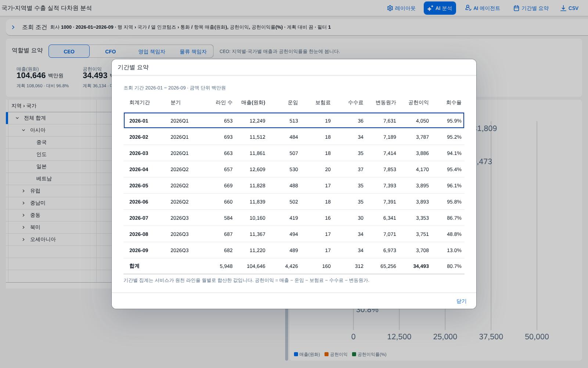588x368 pixels.
Task: Click the 합계 total row label
Action: tap(134, 266)
